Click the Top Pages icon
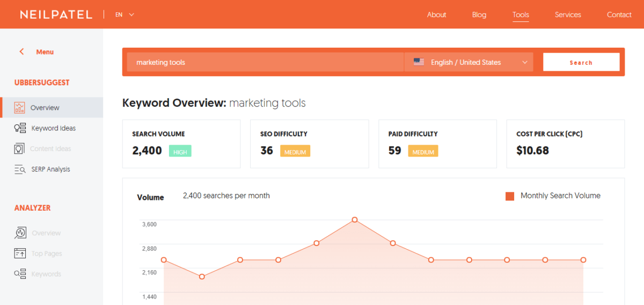The height and width of the screenshot is (305, 644). tap(20, 253)
